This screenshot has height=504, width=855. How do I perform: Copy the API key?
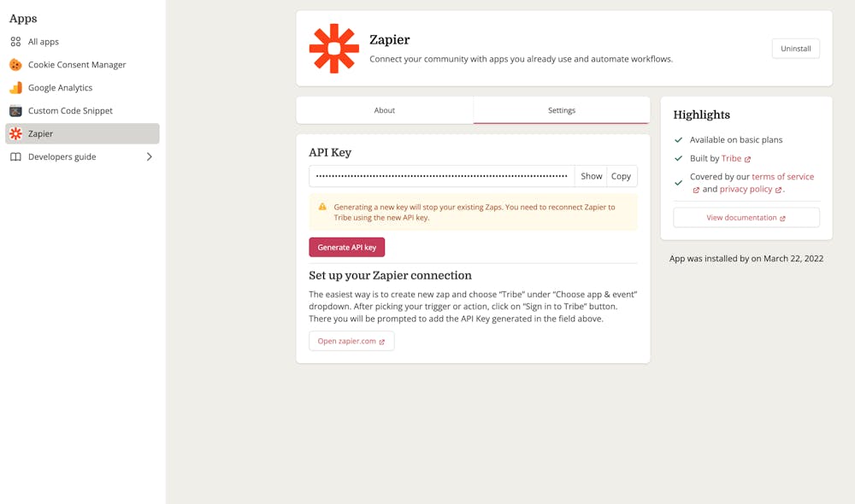coord(622,176)
